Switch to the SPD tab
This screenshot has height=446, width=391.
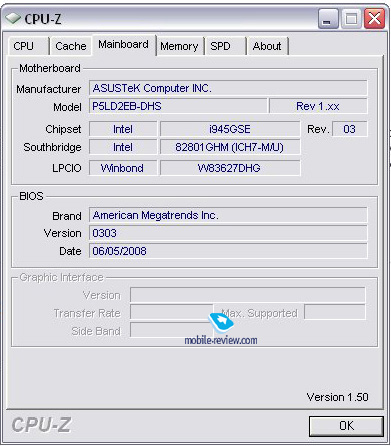(x=225, y=46)
